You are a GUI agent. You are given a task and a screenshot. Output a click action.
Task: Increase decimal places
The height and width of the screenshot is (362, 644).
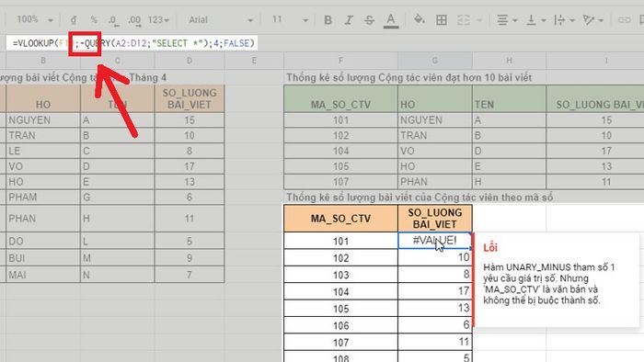[134, 19]
